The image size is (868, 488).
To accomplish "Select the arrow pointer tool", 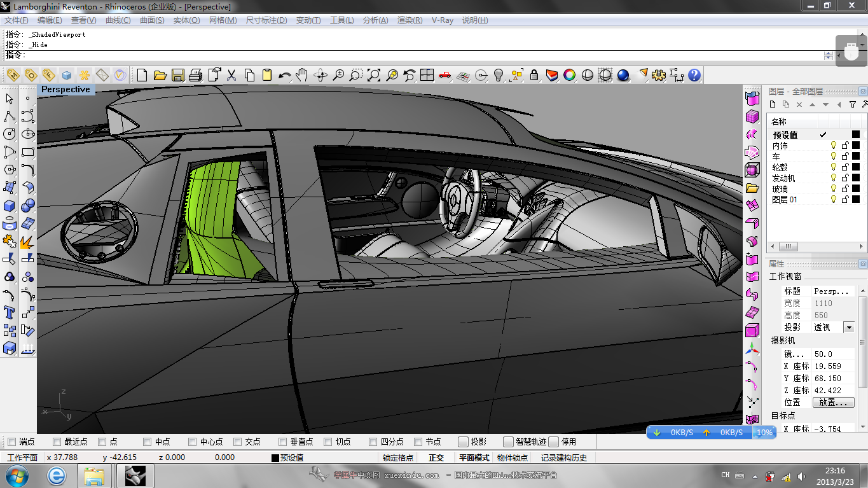I will pyautogui.click(x=10, y=99).
